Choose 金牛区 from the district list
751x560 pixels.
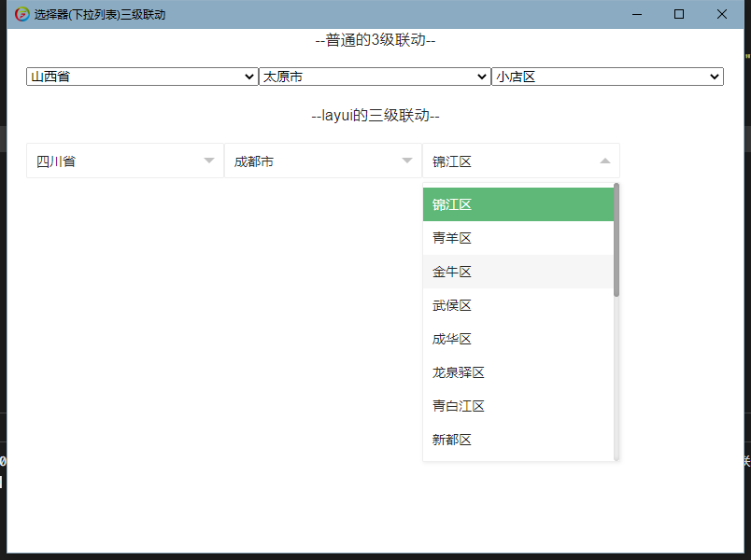click(x=518, y=272)
